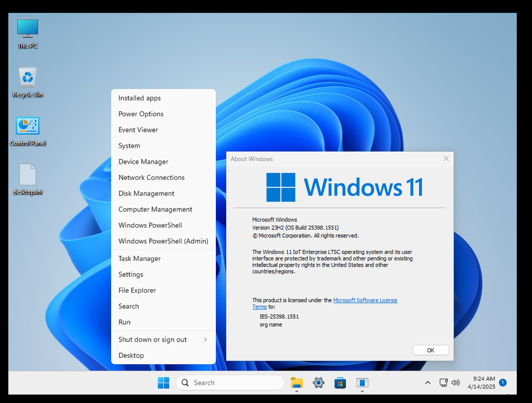Click the "org name" text
This screenshot has width=532, height=403.
271,324
